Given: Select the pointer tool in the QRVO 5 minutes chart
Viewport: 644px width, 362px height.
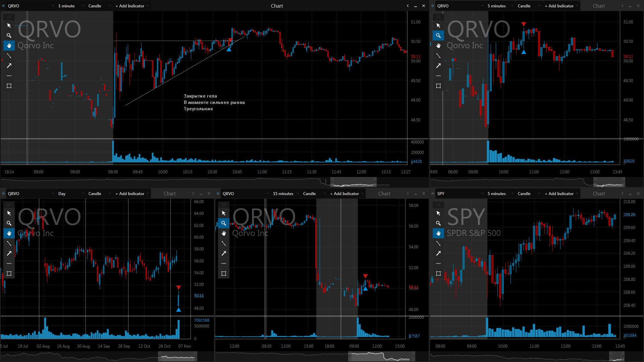Looking at the screenshot, I should [438, 25].
